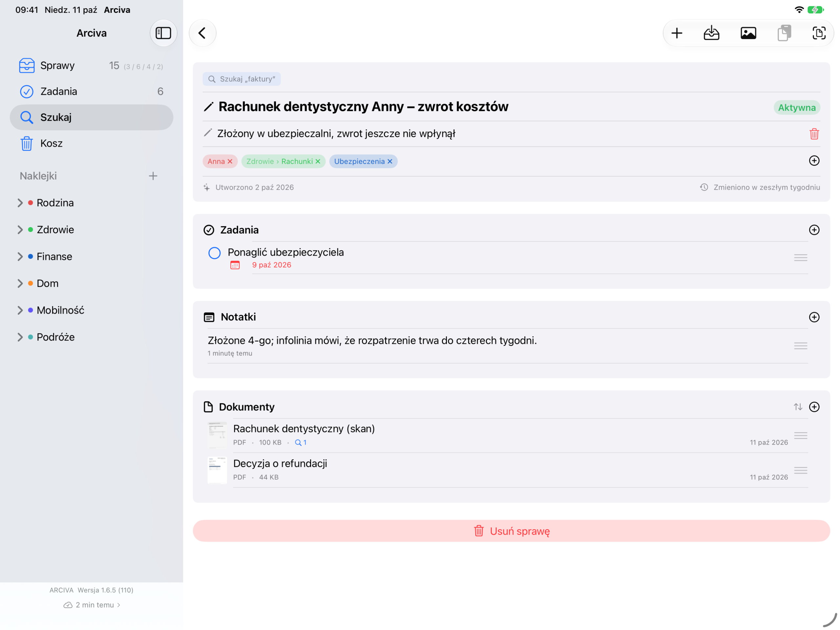View search hits in Rachunek dentystyczny scan
The image size is (840, 630).
coord(301,442)
